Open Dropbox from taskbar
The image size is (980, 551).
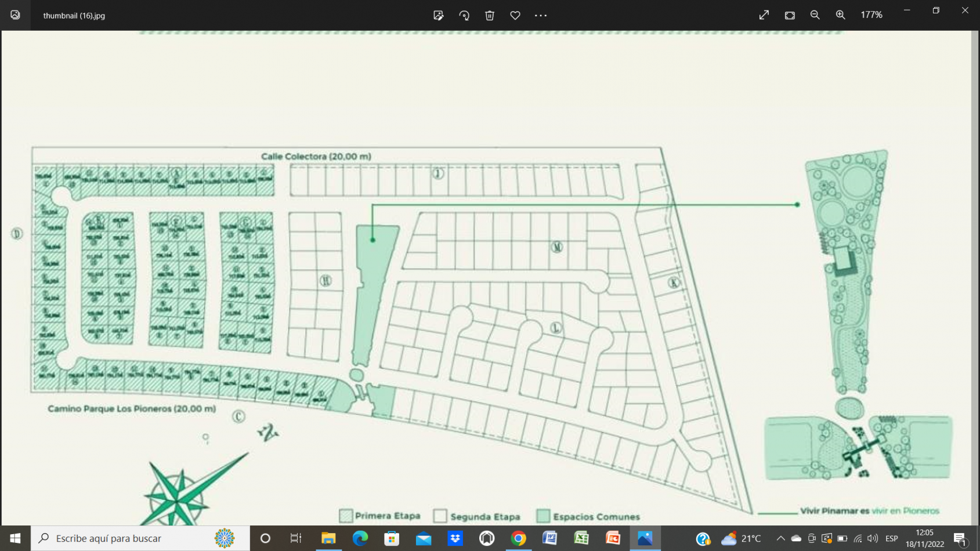pos(455,538)
